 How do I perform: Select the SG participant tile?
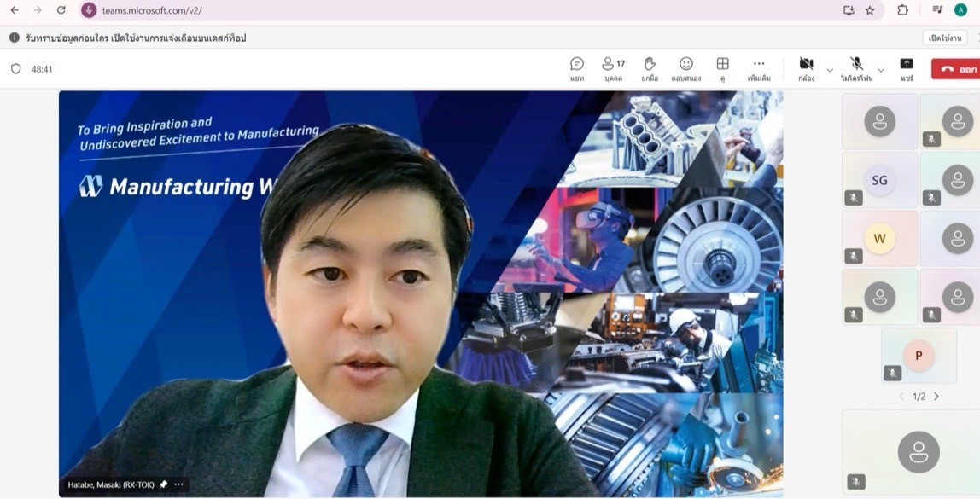pyautogui.click(x=879, y=180)
